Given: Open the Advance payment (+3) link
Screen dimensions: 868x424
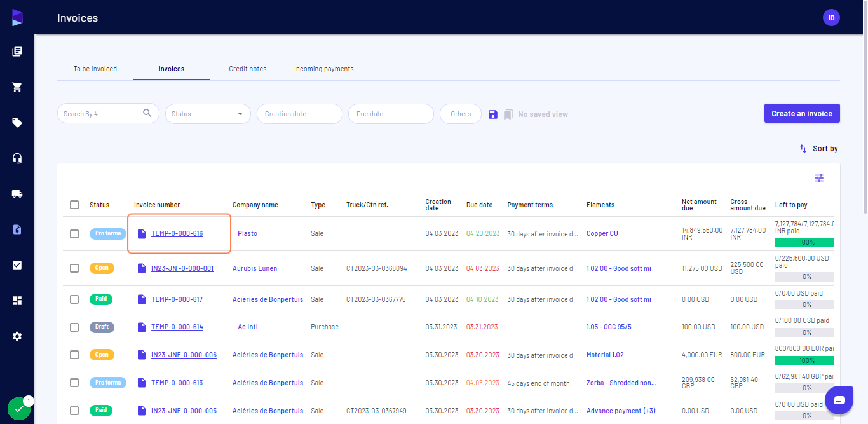Looking at the screenshot, I should (x=621, y=411).
